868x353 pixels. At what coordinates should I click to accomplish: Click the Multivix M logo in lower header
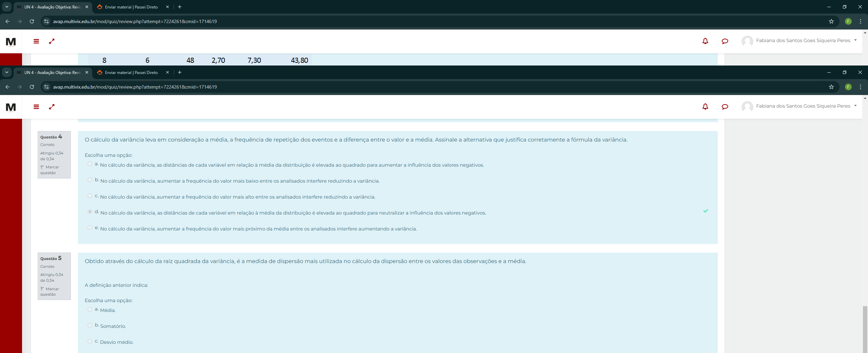click(x=11, y=107)
